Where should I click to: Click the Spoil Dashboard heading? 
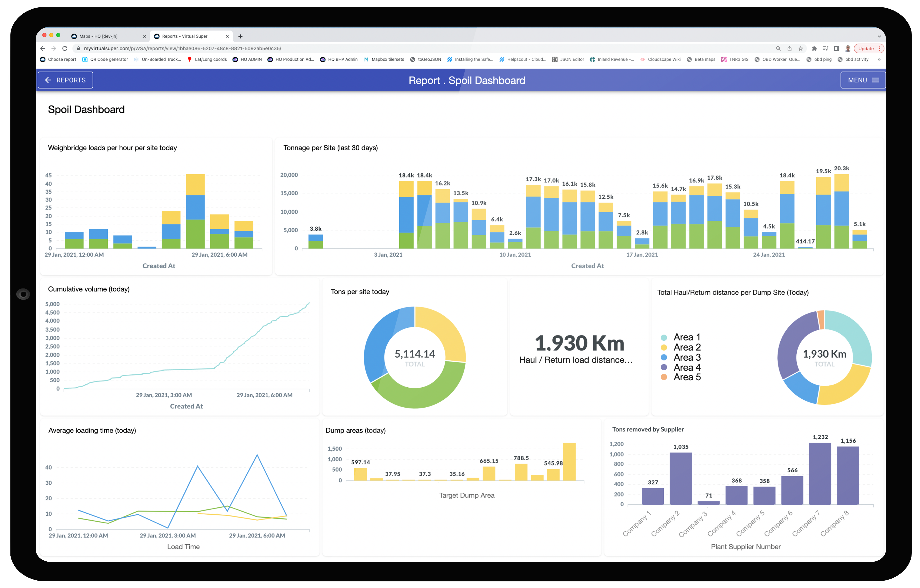tap(86, 110)
